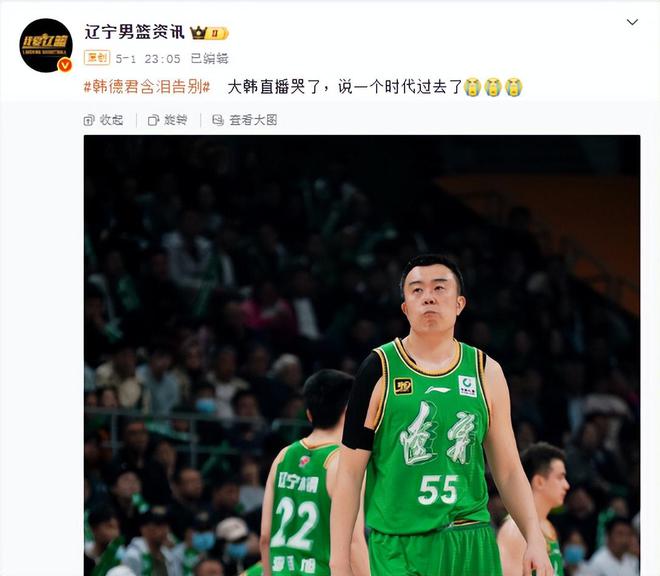Open the 辽宁男篮资讯 account name link
This screenshot has height=576, width=660.
point(135,32)
